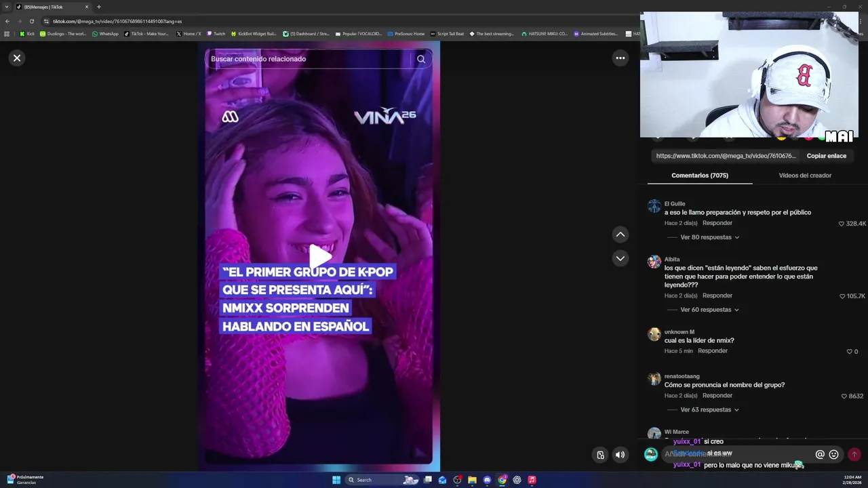This screenshot has height=488, width=868.
Task: Open the Home / X bookmark
Action: pyautogui.click(x=189, y=33)
